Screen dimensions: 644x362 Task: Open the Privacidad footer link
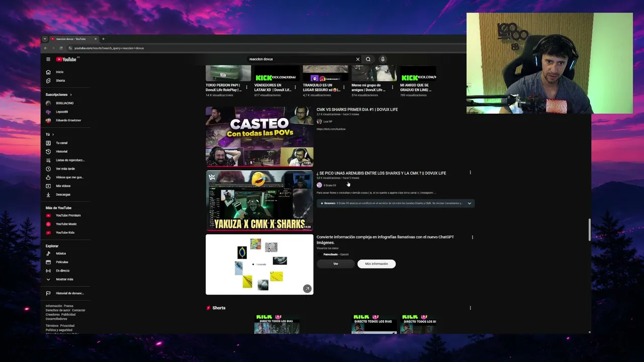(67, 326)
